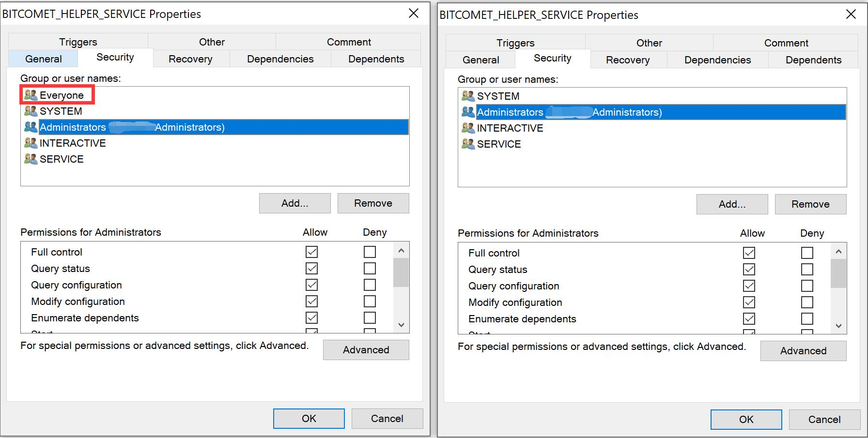Click OK in the left window
Screen dimensions: 868x438
[309, 419]
